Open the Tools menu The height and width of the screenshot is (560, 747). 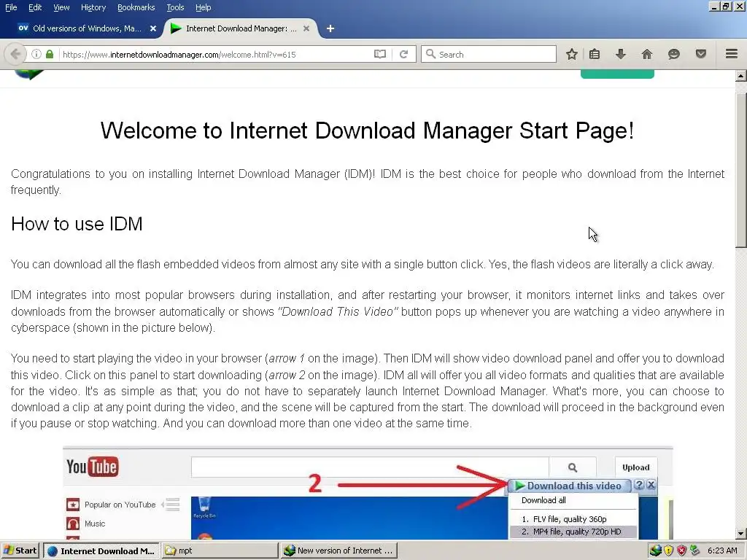[x=175, y=7]
